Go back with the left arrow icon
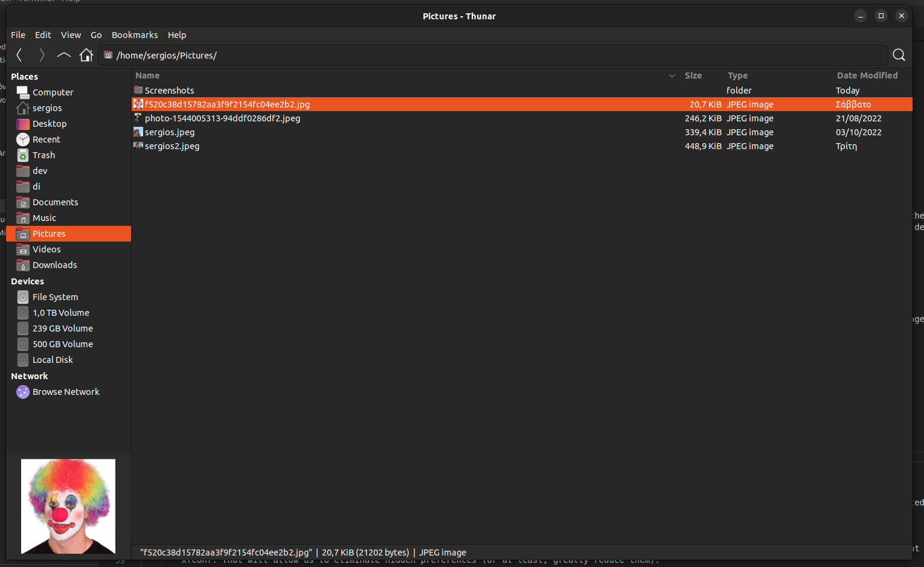The image size is (924, 567). click(x=19, y=55)
